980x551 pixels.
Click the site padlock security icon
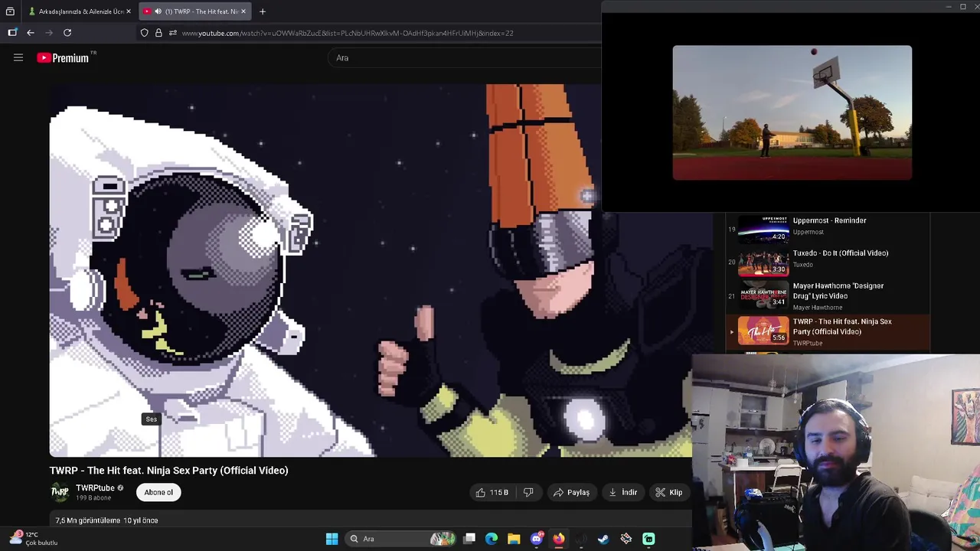pos(158,33)
